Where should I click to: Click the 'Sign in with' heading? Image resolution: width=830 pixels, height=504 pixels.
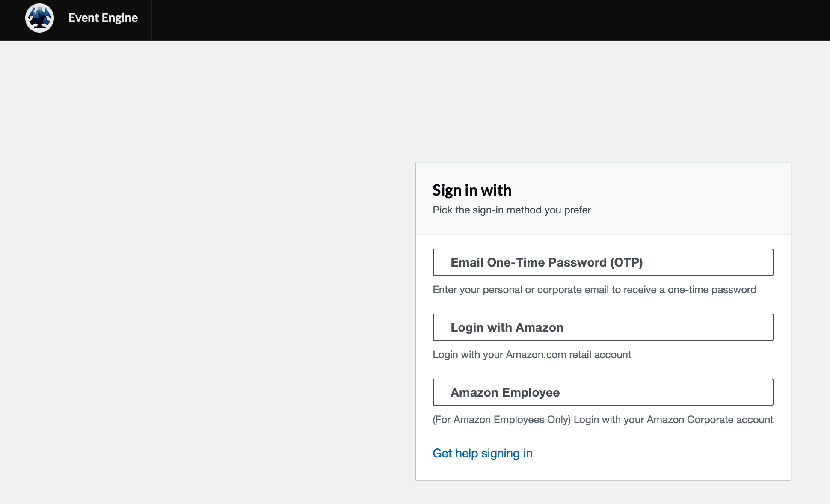click(472, 190)
